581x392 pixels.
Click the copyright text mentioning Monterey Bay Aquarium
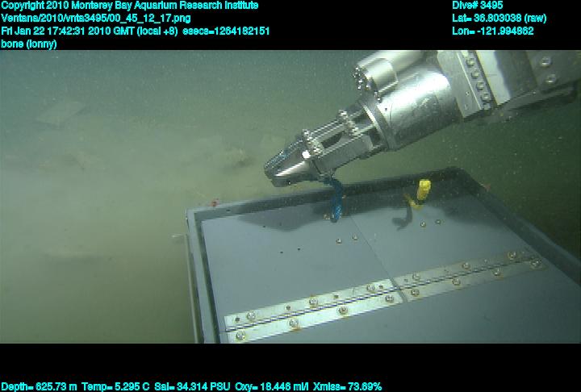130,6
